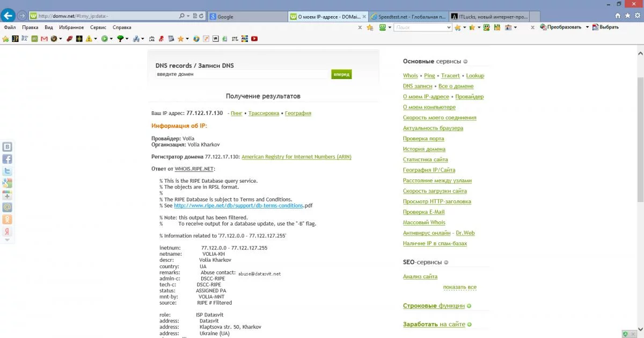The width and height of the screenshot is (644, 338).
Task: Expand Заработать на сайте section
Action: pyautogui.click(x=469, y=325)
